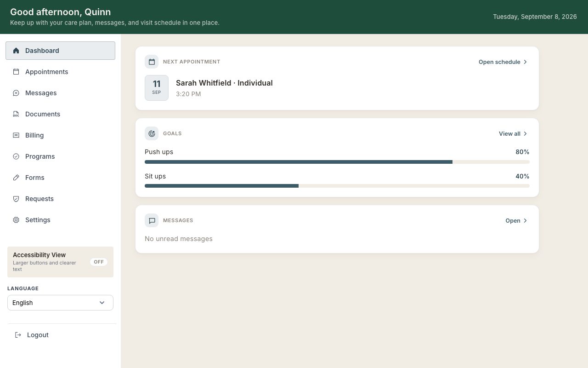
Task: Click the date Tuesday, September 8, 2026
Action: point(535,17)
